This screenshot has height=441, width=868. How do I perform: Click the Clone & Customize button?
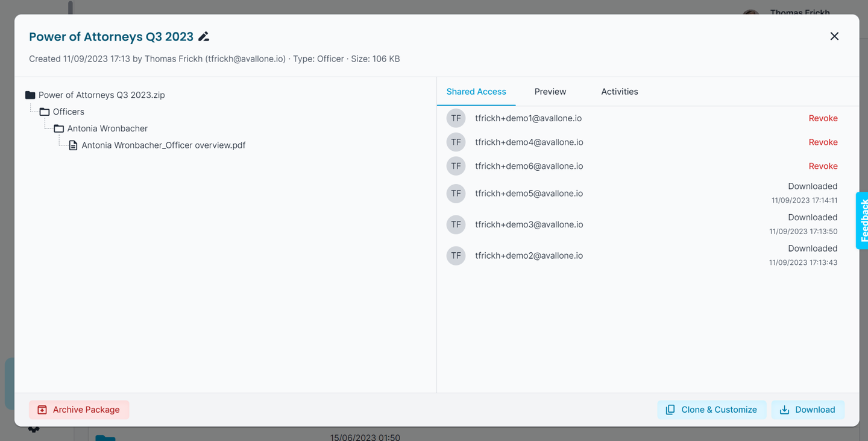[x=712, y=410]
